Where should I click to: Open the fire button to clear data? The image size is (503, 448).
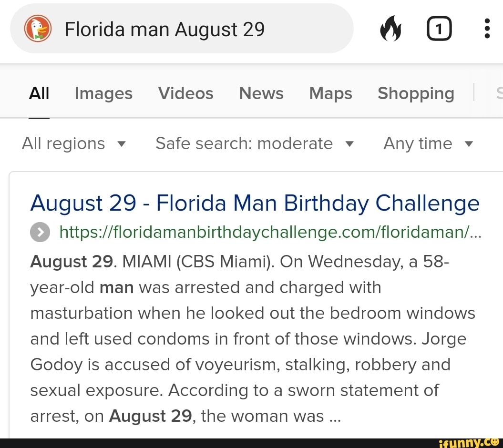391,29
